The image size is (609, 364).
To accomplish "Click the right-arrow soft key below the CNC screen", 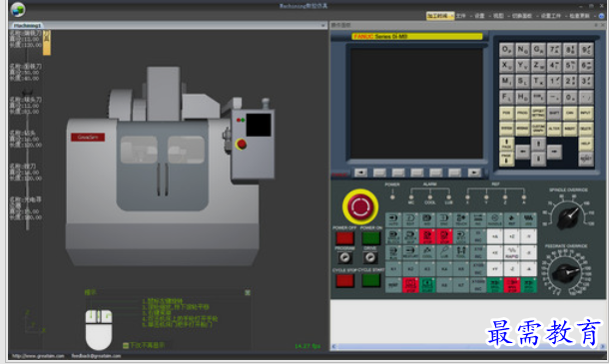I will click(x=474, y=173).
